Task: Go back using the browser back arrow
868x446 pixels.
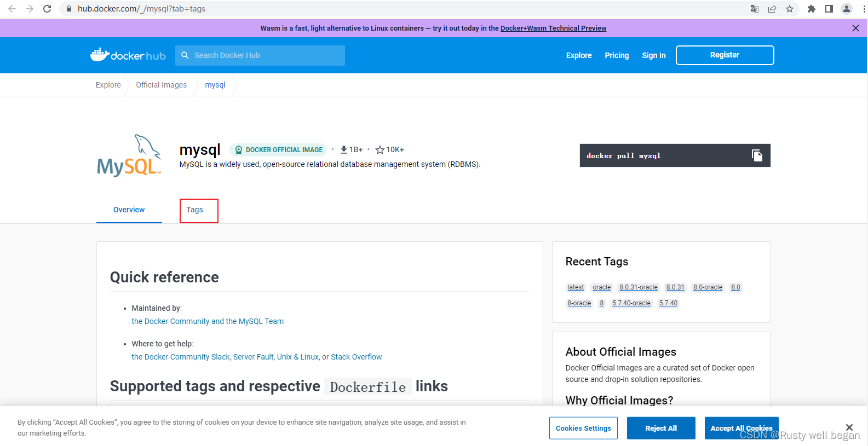Action: coord(12,9)
